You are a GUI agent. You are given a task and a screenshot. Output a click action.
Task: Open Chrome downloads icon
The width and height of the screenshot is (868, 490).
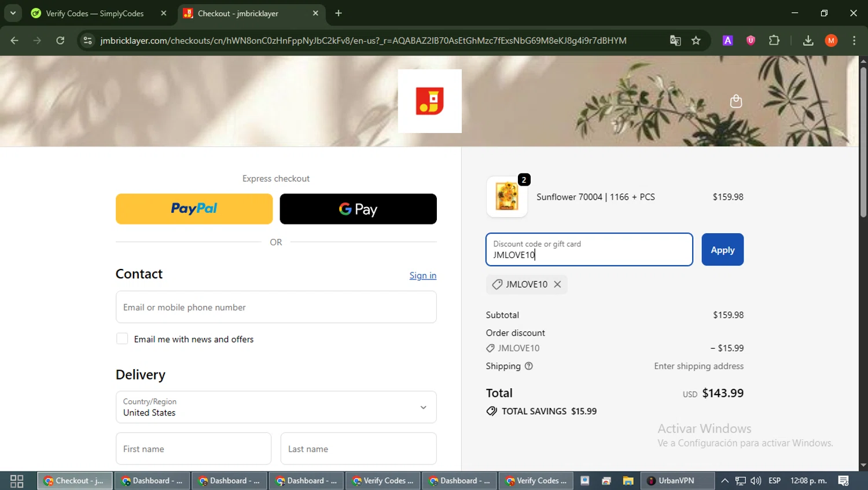(x=808, y=40)
